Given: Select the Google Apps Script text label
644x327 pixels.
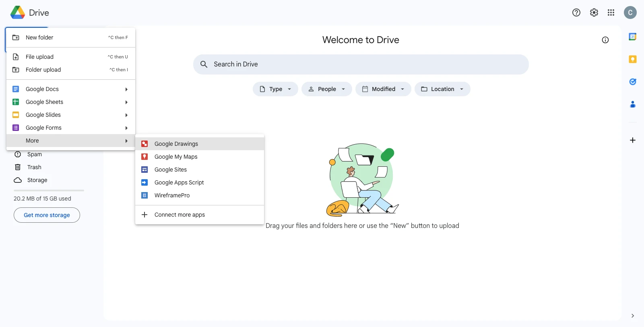Looking at the screenshot, I should pos(179,182).
